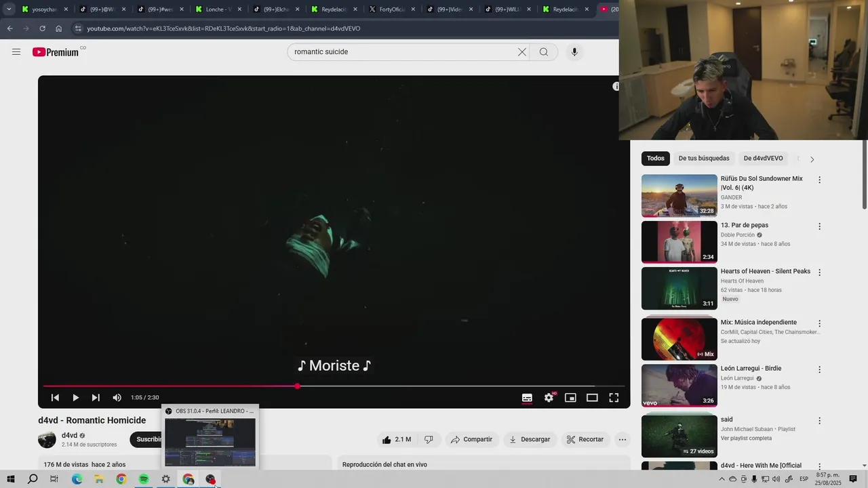
Task: Open player settings gear
Action: (x=549, y=398)
